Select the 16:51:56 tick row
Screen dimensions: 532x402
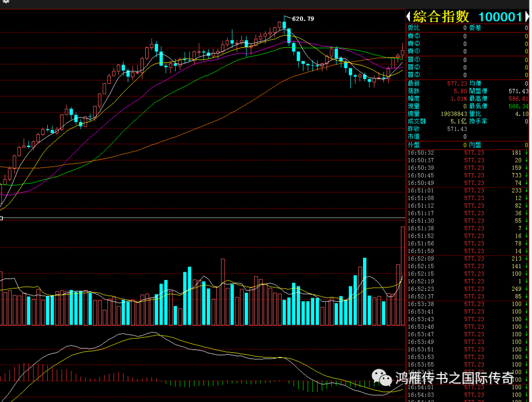tap(467, 244)
